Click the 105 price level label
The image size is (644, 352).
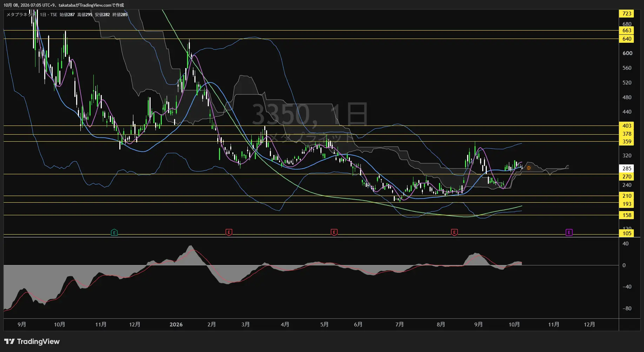pos(627,233)
